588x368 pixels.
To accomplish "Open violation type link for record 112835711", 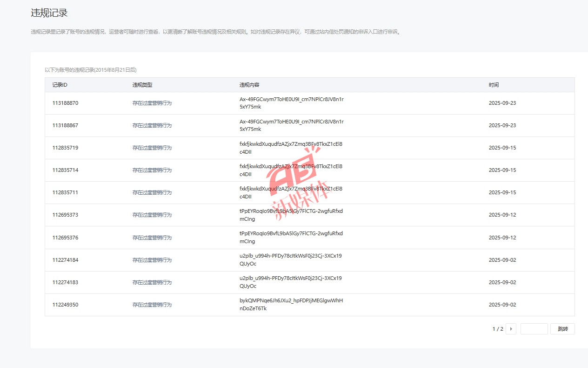I will (x=152, y=192).
